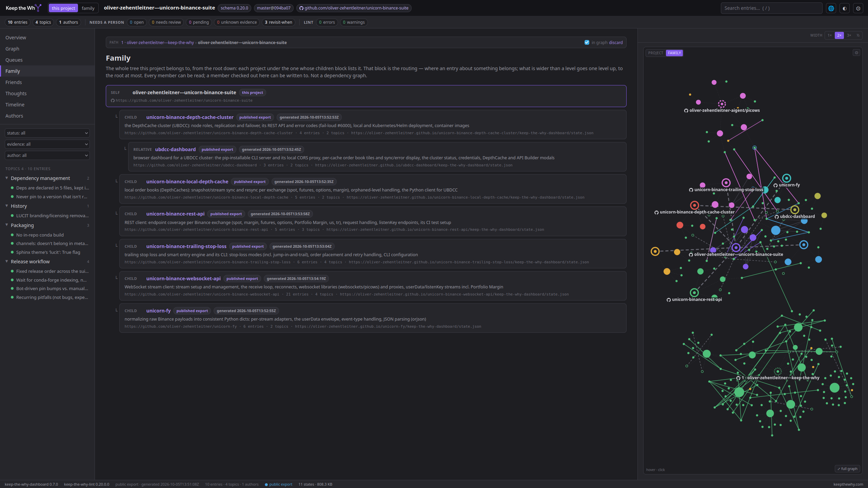The width and height of the screenshot is (868, 488).
Task: Focus the Search entries field
Action: point(771,8)
